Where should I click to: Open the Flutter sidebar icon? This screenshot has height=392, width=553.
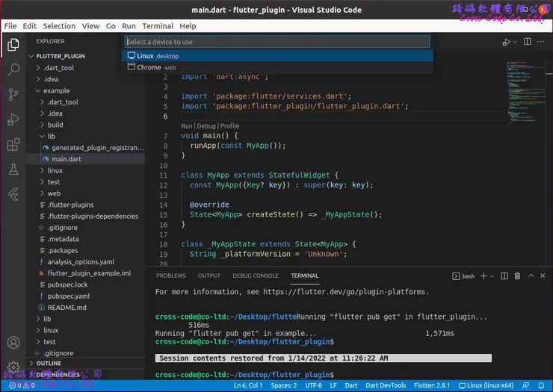(x=13, y=194)
